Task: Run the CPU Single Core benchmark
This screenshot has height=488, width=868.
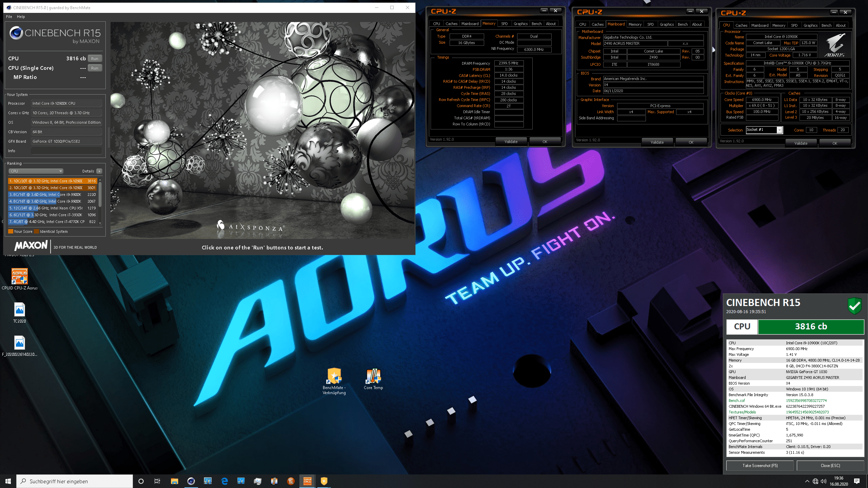Action: click(95, 68)
